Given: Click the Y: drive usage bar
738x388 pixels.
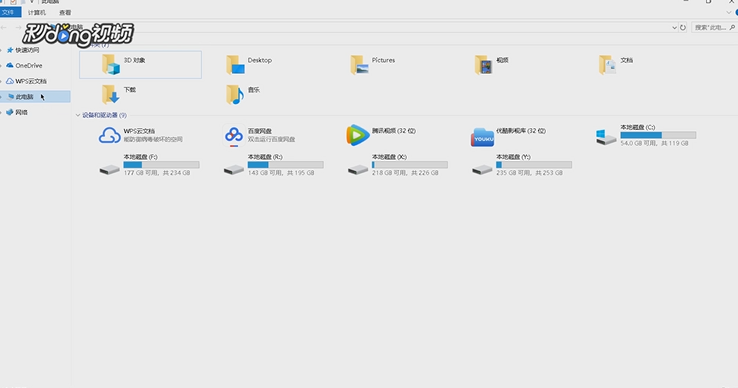Looking at the screenshot, I should (x=534, y=165).
